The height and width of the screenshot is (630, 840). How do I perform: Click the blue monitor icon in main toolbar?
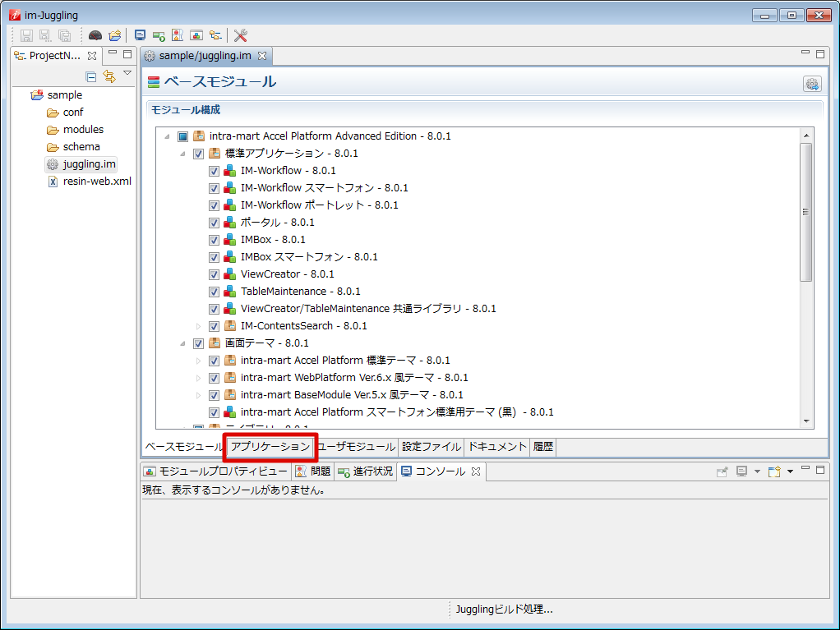tap(140, 36)
